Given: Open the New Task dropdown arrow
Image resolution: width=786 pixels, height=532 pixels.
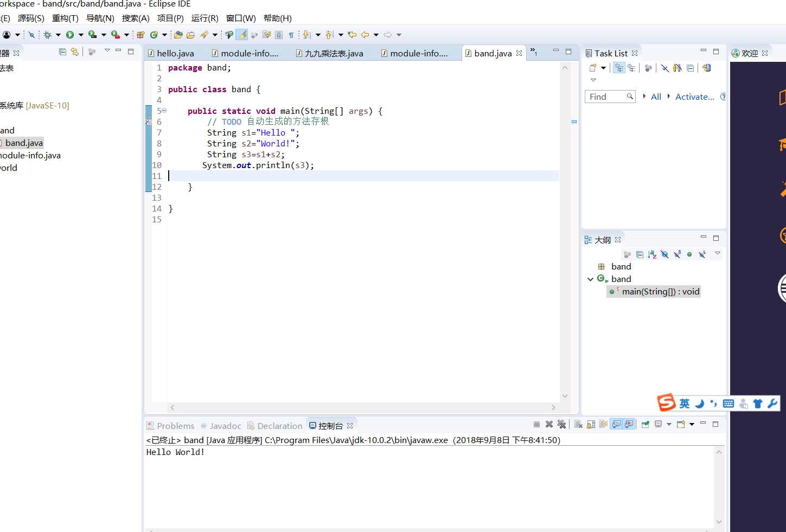Looking at the screenshot, I should coord(603,68).
